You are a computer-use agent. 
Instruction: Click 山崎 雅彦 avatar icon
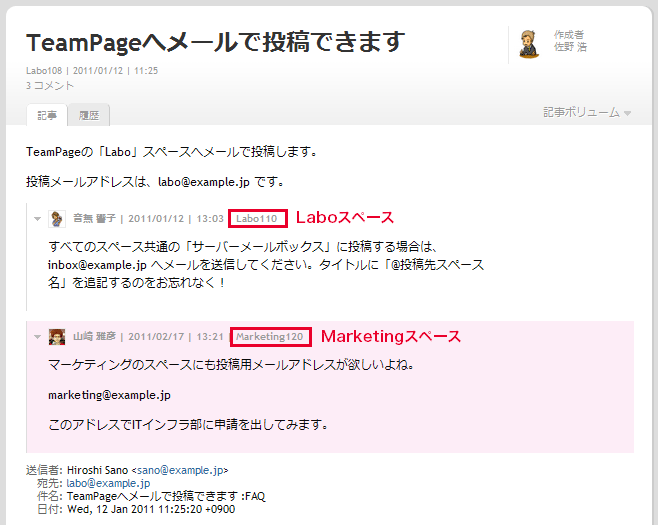coord(57,337)
